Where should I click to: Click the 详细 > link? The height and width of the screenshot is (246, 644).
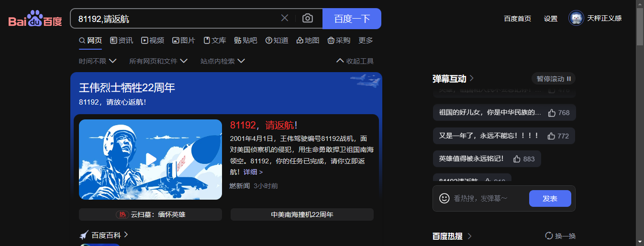click(253, 172)
